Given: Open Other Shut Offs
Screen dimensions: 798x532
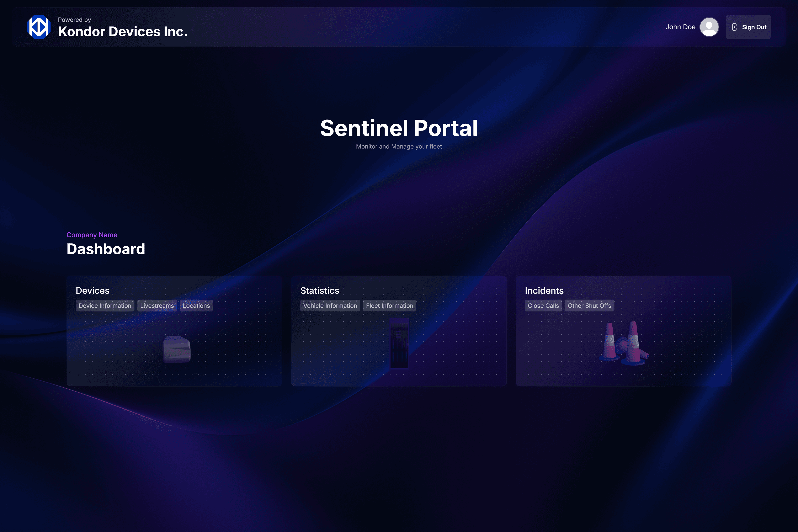Looking at the screenshot, I should click(x=589, y=305).
